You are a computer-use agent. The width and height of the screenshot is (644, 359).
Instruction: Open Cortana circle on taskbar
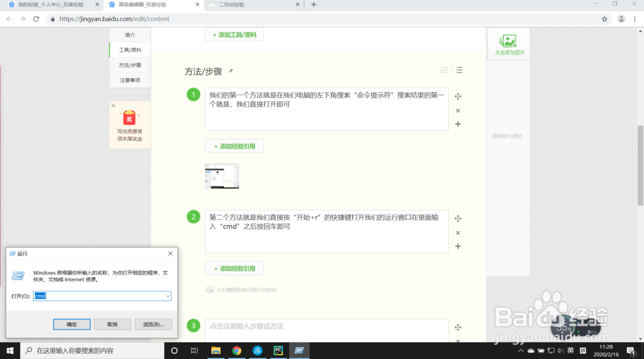point(174,351)
